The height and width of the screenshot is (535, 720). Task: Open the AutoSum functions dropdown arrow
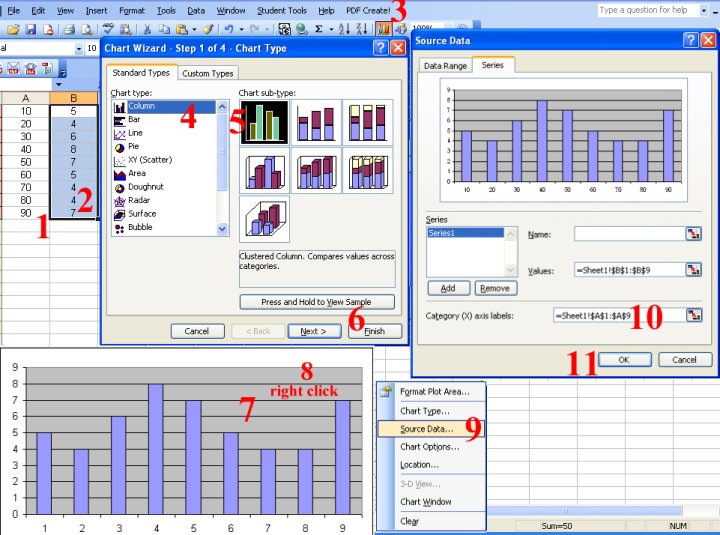point(331,30)
